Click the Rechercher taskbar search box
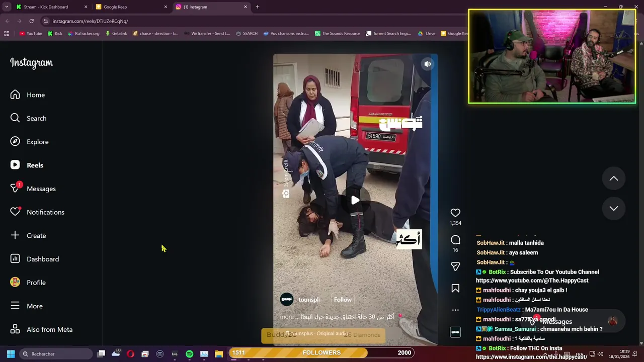 click(56, 354)
